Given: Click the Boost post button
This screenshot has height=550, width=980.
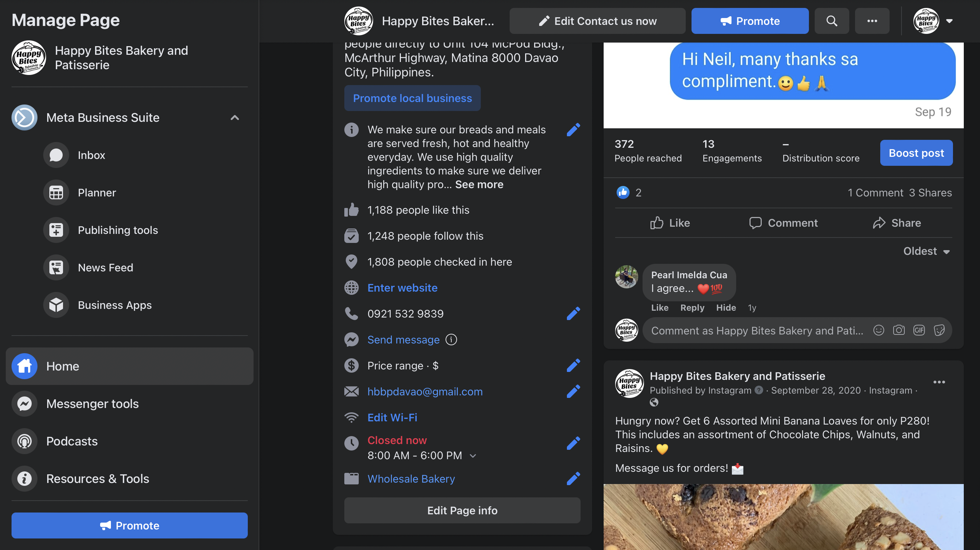Looking at the screenshot, I should click(x=916, y=153).
